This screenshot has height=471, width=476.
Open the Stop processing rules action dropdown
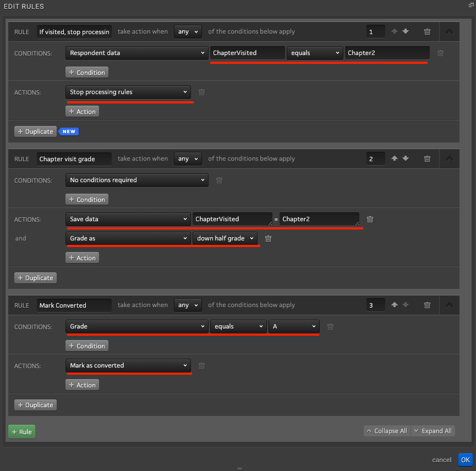[x=128, y=92]
